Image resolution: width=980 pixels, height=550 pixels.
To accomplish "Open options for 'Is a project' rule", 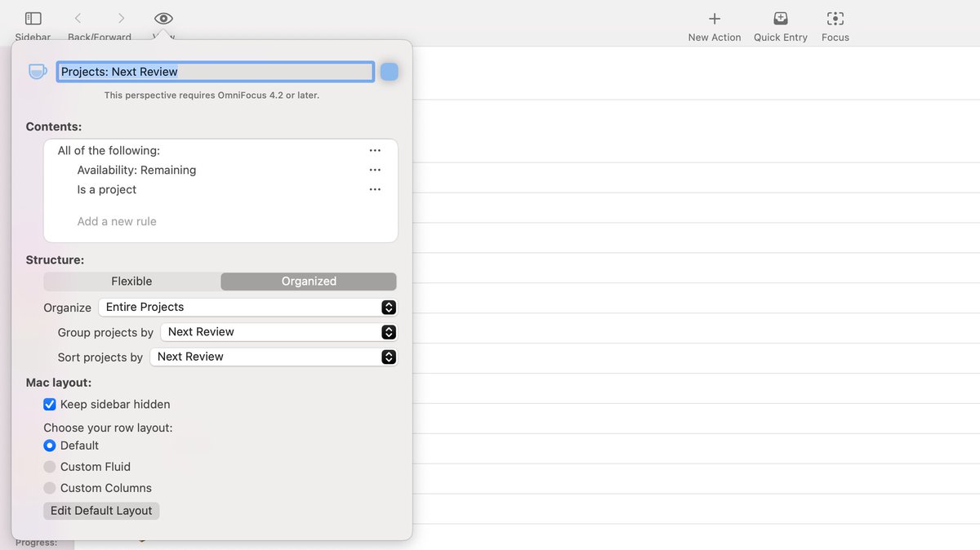I will [375, 189].
